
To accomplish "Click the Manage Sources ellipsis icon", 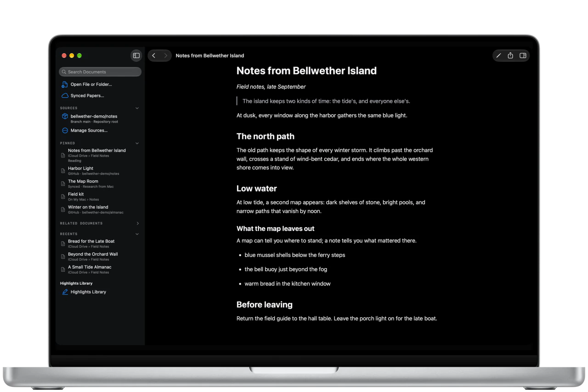I will coord(65,130).
